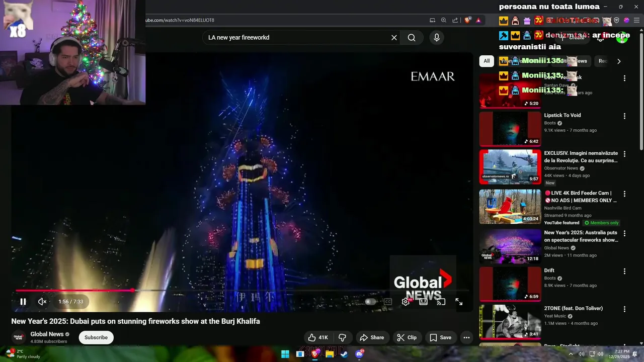This screenshot has width=644, height=362.
Task: Open options for 'Drift' video
Action: (624, 271)
